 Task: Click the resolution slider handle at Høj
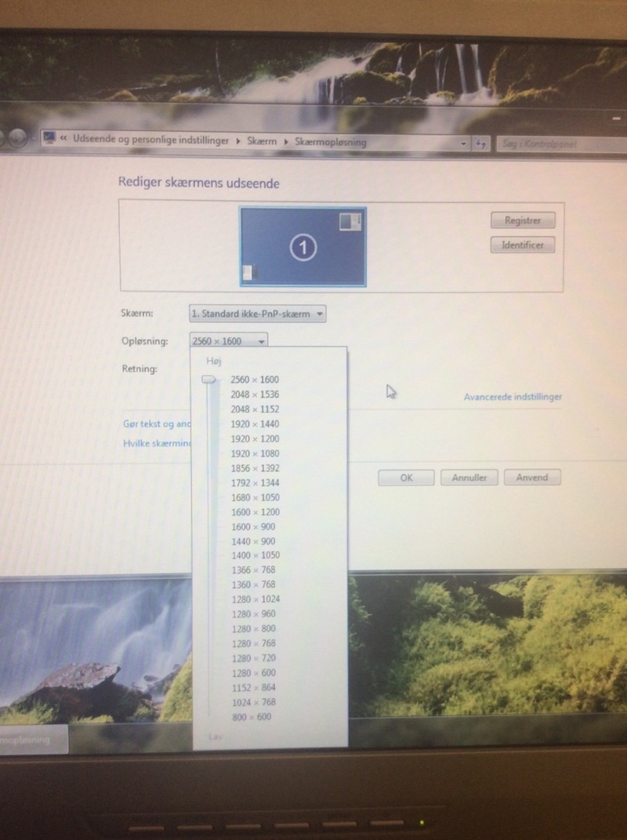208,380
